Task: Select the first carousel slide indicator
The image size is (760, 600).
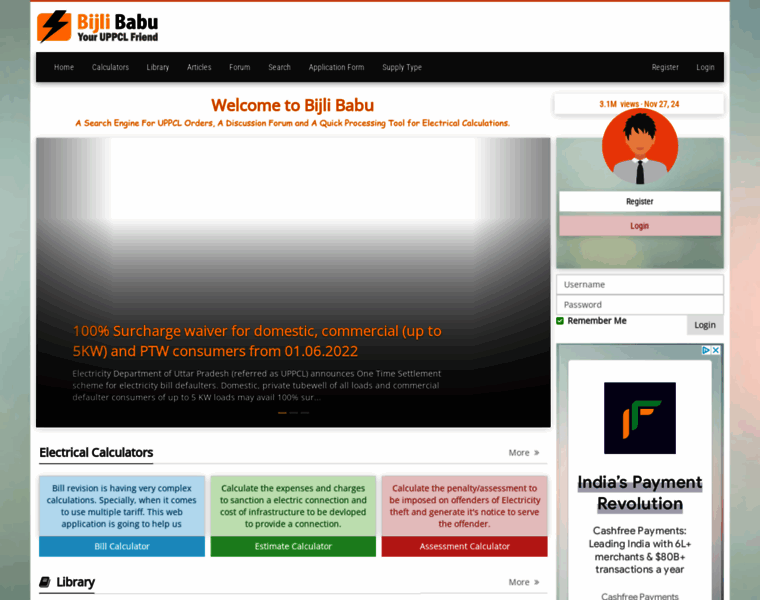Action: click(282, 413)
